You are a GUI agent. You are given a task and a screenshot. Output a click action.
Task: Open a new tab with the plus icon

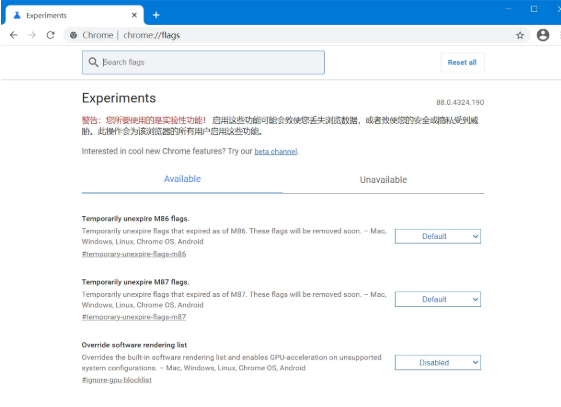point(156,15)
